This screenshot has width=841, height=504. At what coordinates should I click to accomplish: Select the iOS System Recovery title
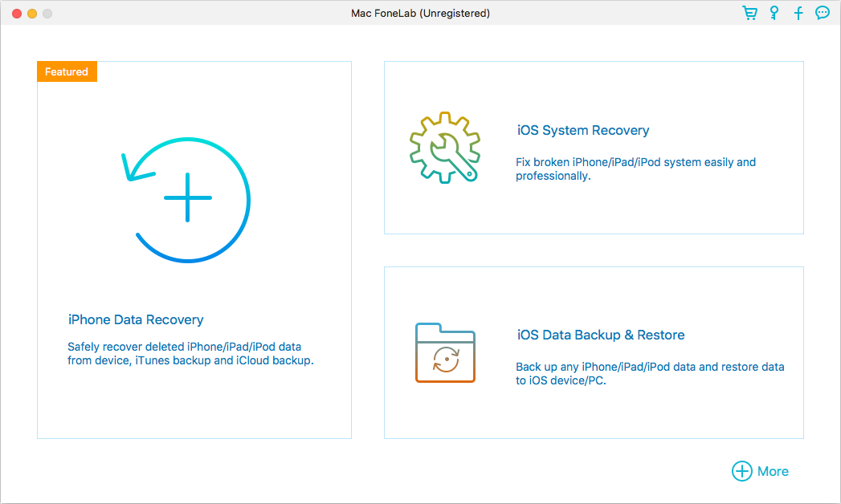pos(583,131)
